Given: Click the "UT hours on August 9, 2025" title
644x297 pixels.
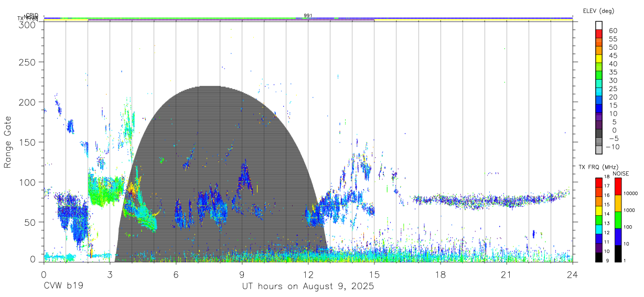Looking at the screenshot, I should click(x=308, y=287).
